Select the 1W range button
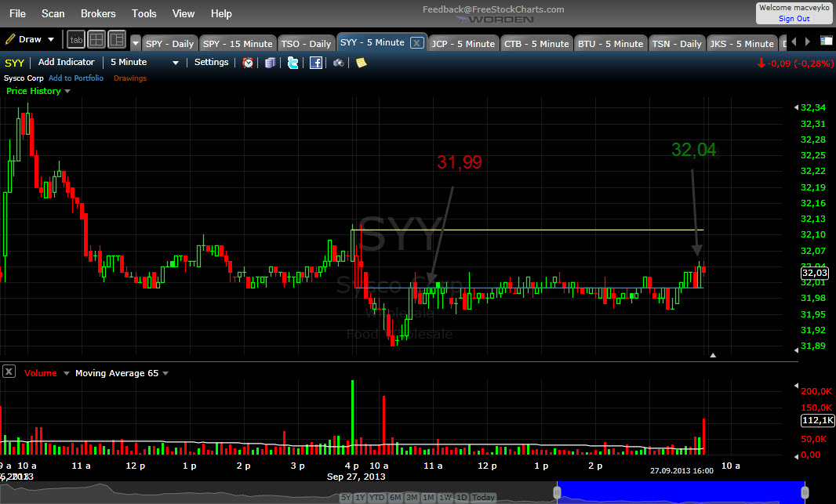The width and height of the screenshot is (836, 504). tap(445, 498)
